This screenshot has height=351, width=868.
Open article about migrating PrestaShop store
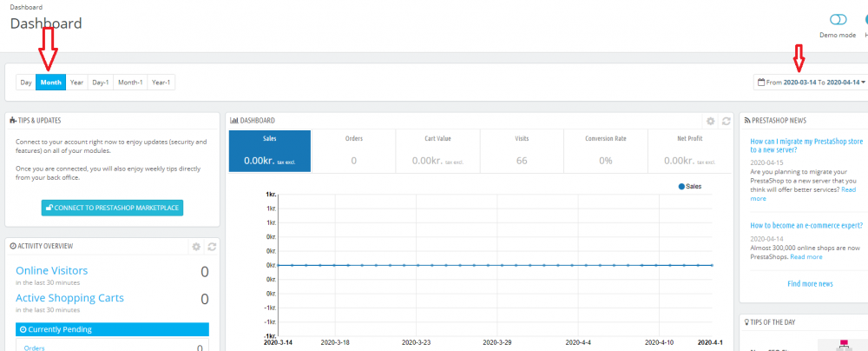pyautogui.click(x=805, y=144)
